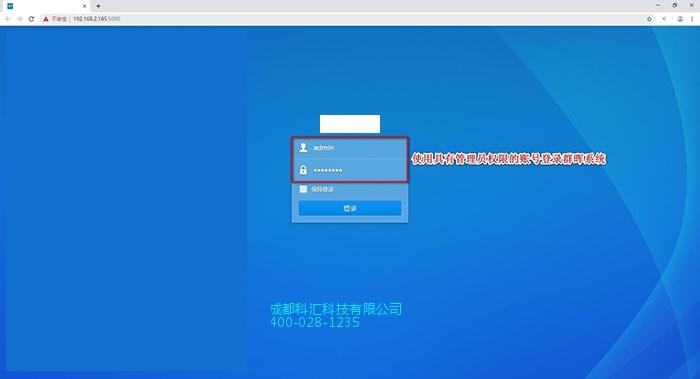Select the open browser tab
700x379 pixels.
pos(46,6)
